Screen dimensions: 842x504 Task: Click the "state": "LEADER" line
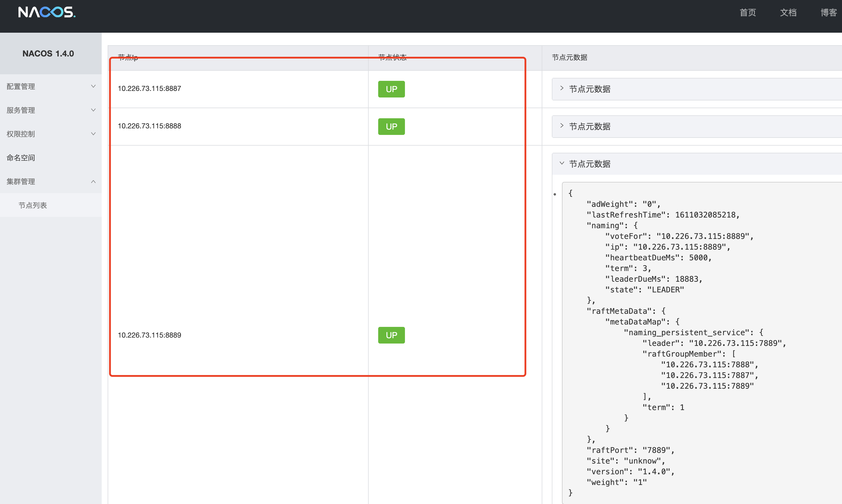pos(645,290)
